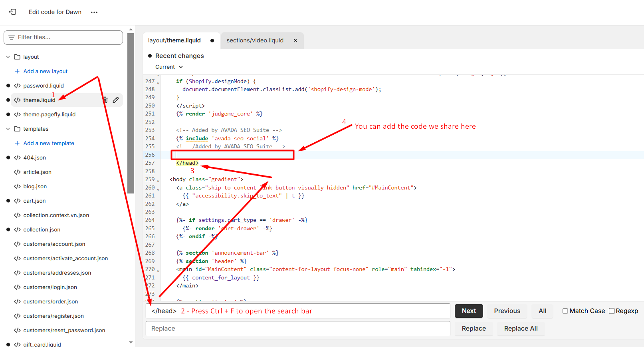644x347 pixels.
Task: Open cart.json template
Action: click(x=34, y=201)
